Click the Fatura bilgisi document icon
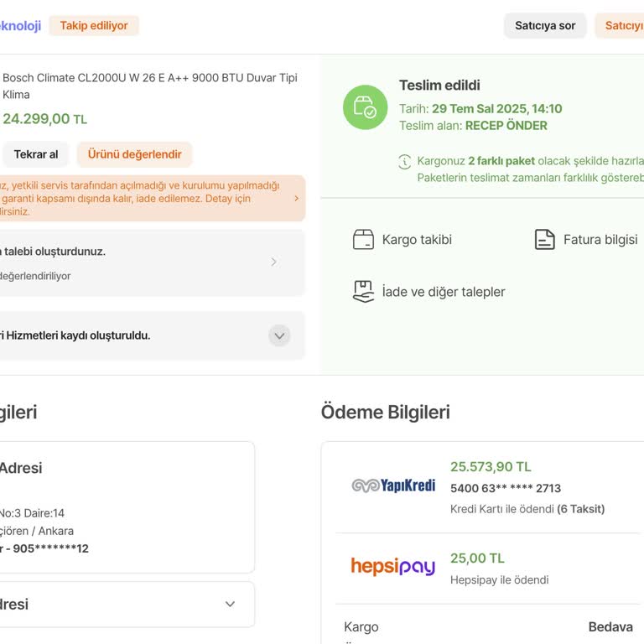 point(545,240)
